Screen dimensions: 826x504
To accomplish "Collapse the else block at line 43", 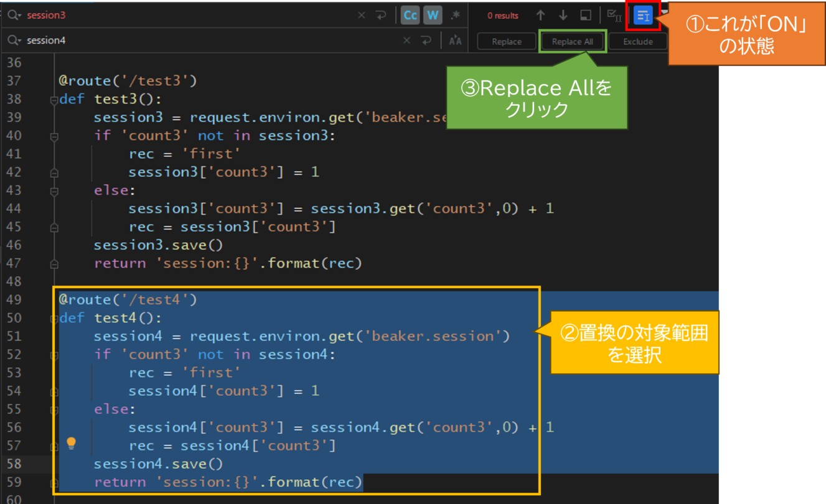I will (x=54, y=191).
